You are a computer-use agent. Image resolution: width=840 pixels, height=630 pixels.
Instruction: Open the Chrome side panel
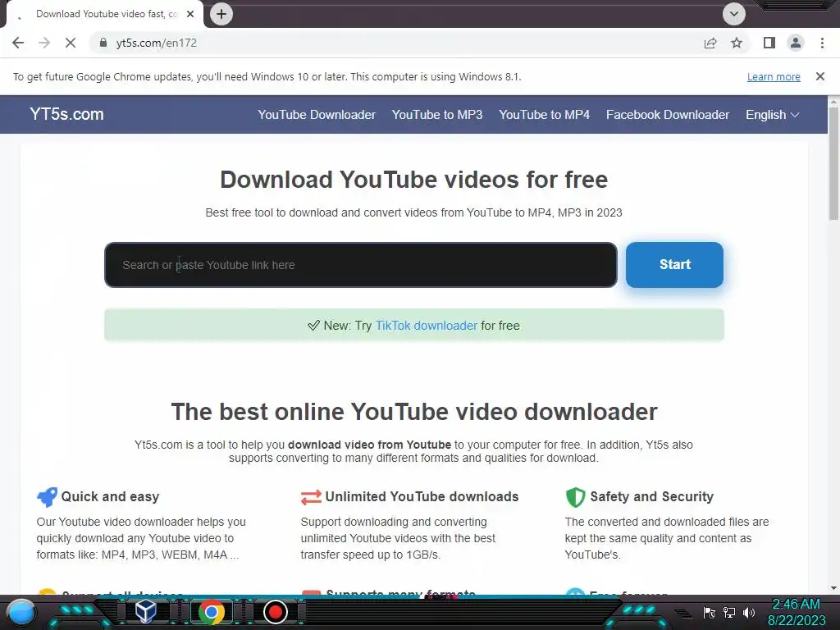click(x=769, y=43)
